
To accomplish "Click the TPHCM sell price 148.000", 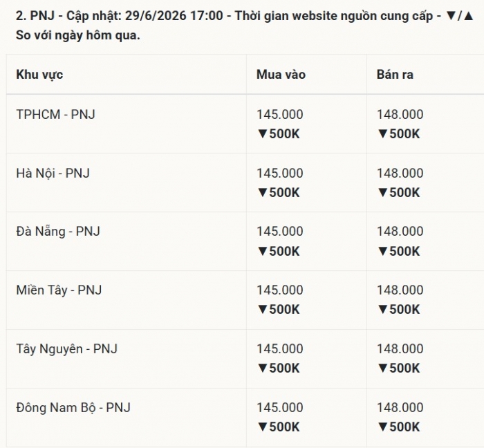I will tap(400, 115).
